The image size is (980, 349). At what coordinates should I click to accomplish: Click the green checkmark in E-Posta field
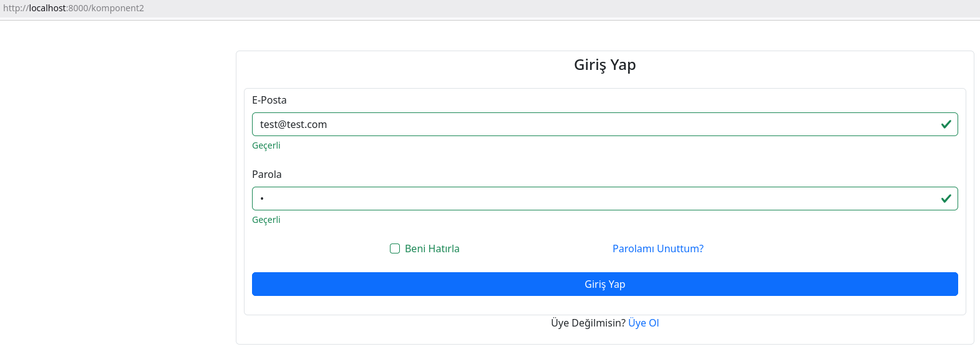click(946, 124)
